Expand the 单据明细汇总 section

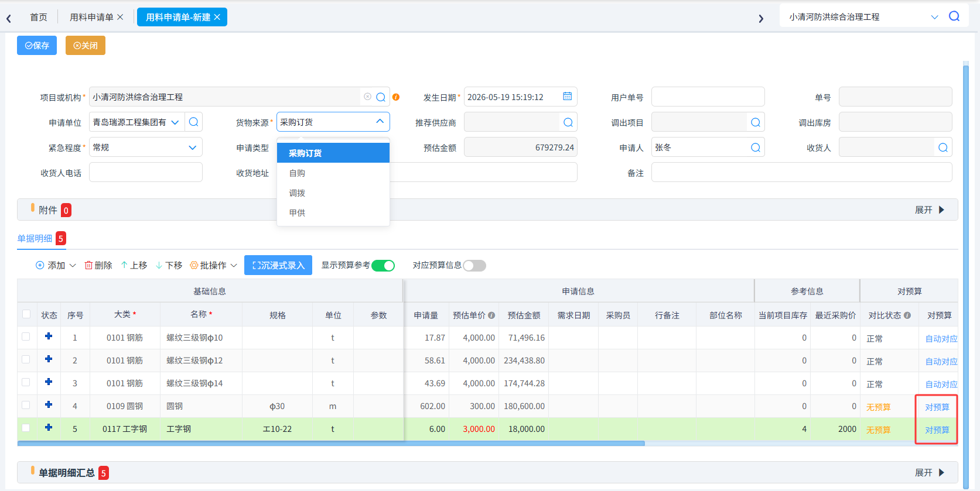point(930,473)
